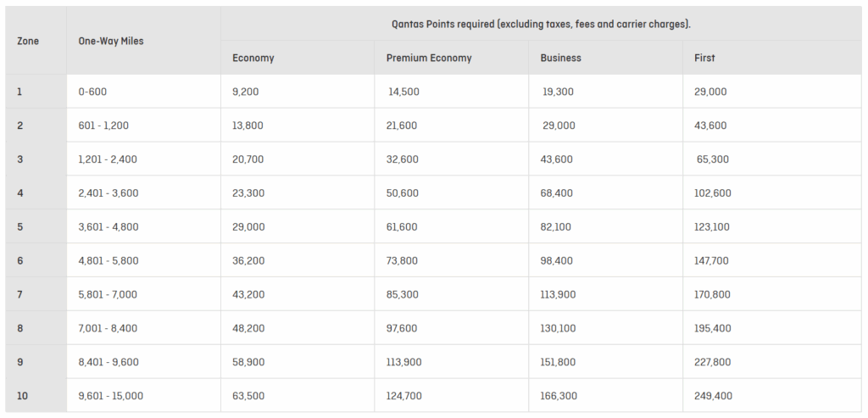Click the Qantas Points required heading

tap(541, 24)
